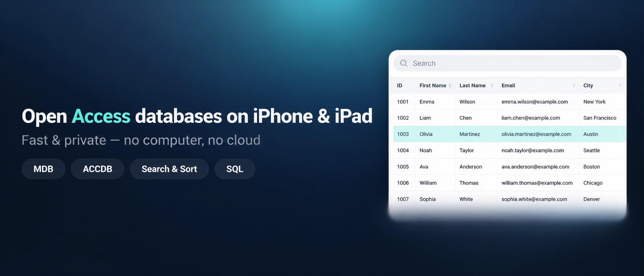
Task: Click the ID column header
Action: click(399, 86)
